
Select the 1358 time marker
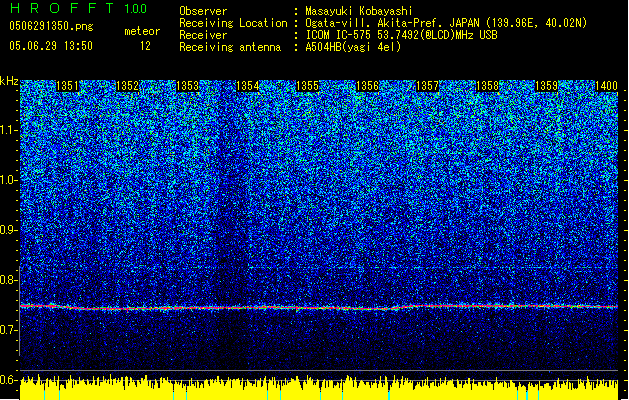[487, 86]
